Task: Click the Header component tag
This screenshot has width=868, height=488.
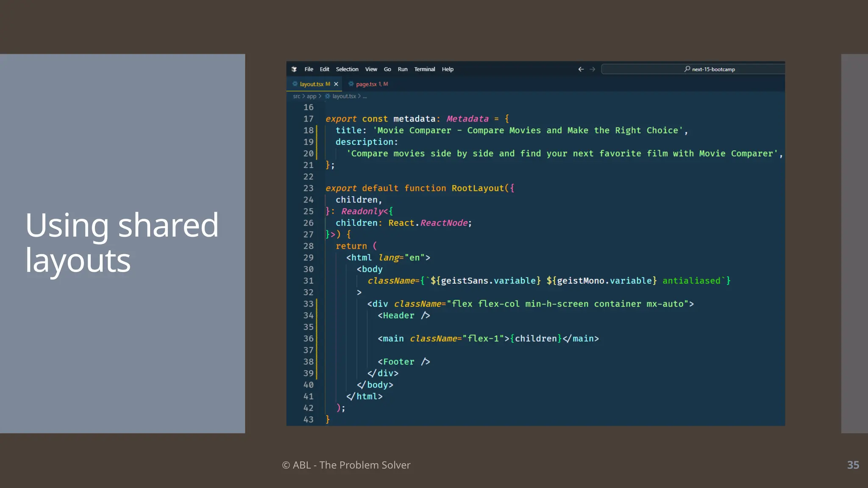Action: pos(403,316)
